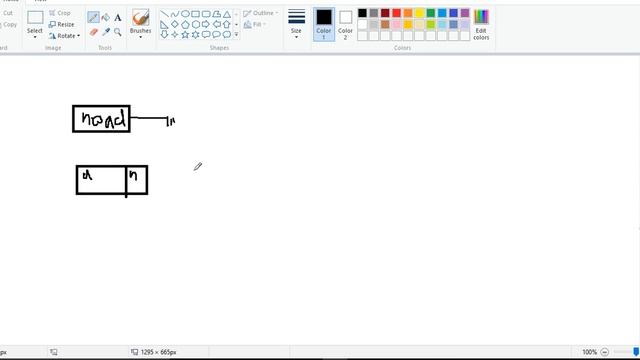This screenshot has width=640, height=360.
Task: Pick the Hexagon shape
Action: (196, 24)
